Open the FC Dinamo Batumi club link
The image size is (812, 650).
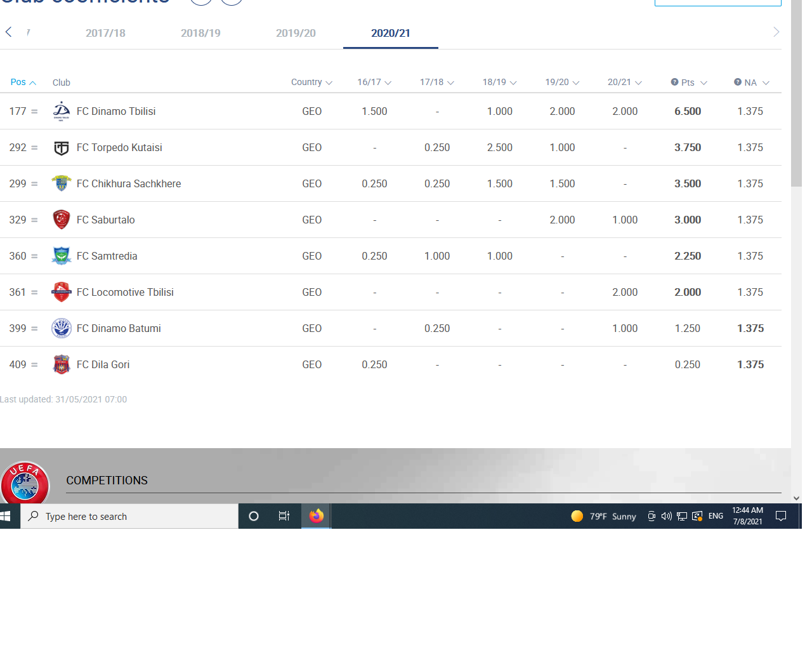(119, 328)
